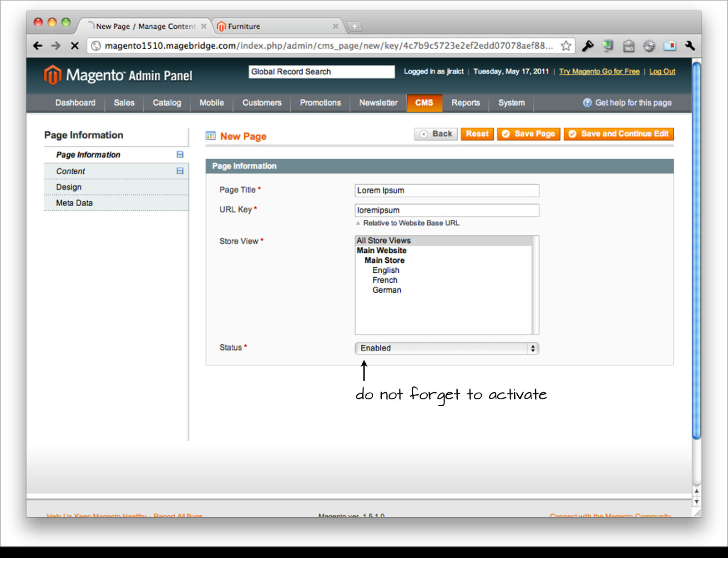Select the Design side tab

[116, 187]
